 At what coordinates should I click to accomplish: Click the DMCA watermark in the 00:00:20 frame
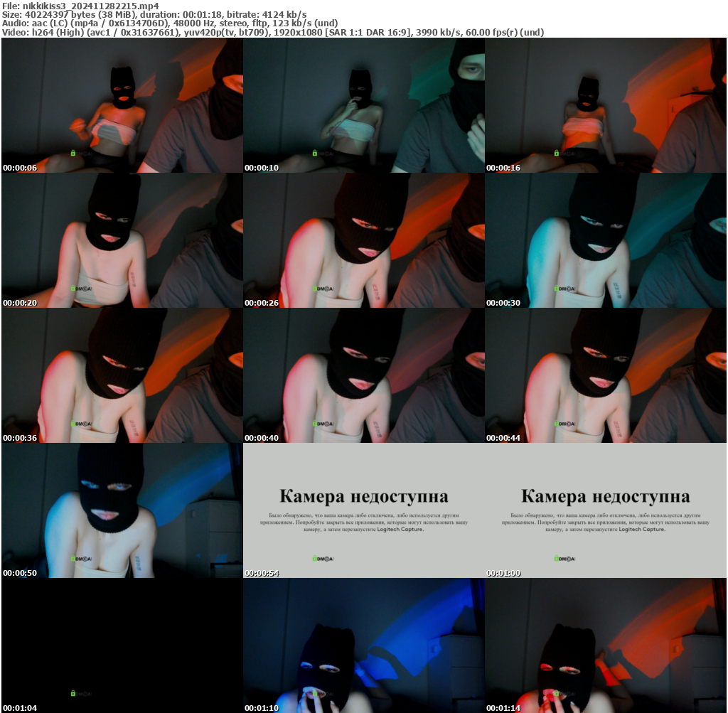(x=80, y=289)
